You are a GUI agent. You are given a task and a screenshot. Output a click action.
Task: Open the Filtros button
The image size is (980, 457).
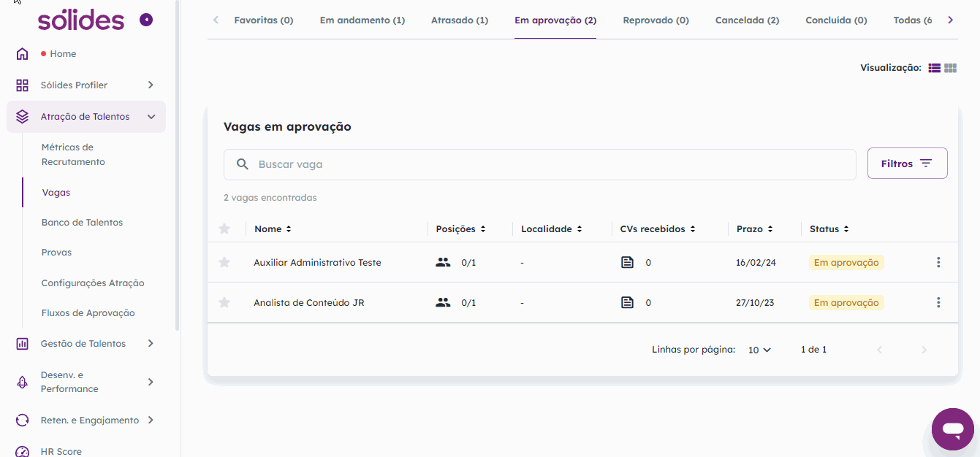908,164
